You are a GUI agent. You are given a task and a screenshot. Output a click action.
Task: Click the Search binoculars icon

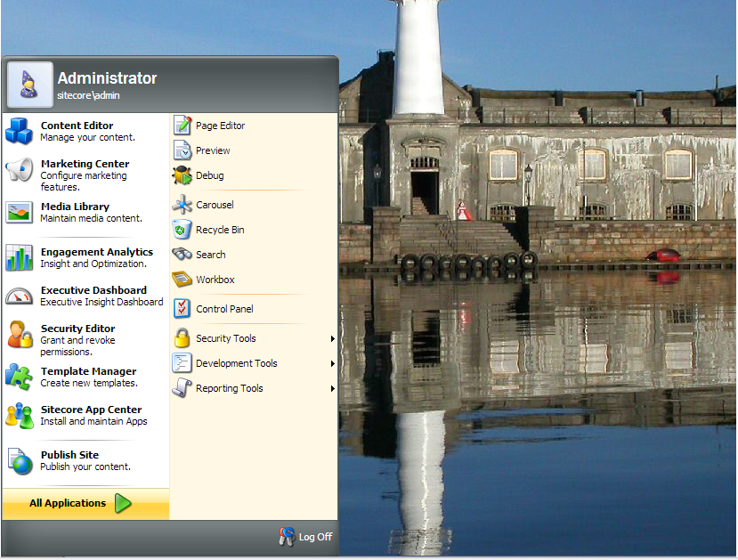pyautogui.click(x=182, y=254)
